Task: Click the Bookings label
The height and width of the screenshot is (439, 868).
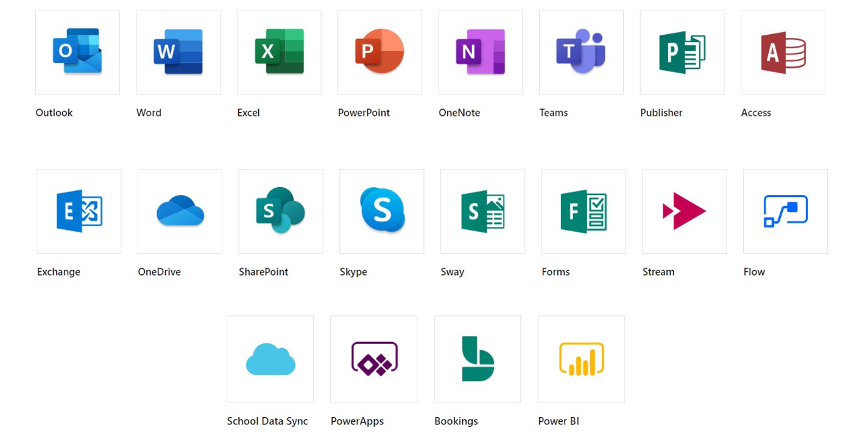Action: tap(456, 421)
